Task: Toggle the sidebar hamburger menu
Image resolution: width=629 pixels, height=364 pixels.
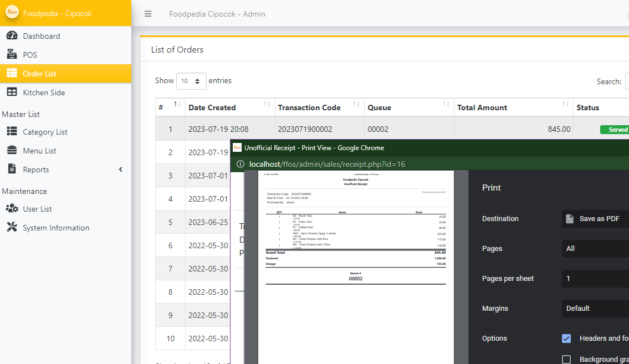Action: [148, 14]
